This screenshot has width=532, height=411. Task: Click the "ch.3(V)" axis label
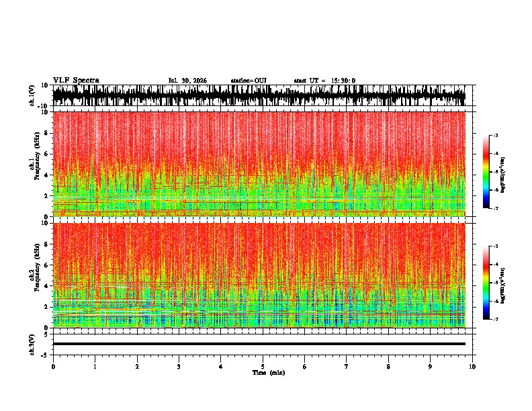(x=32, y=345)
